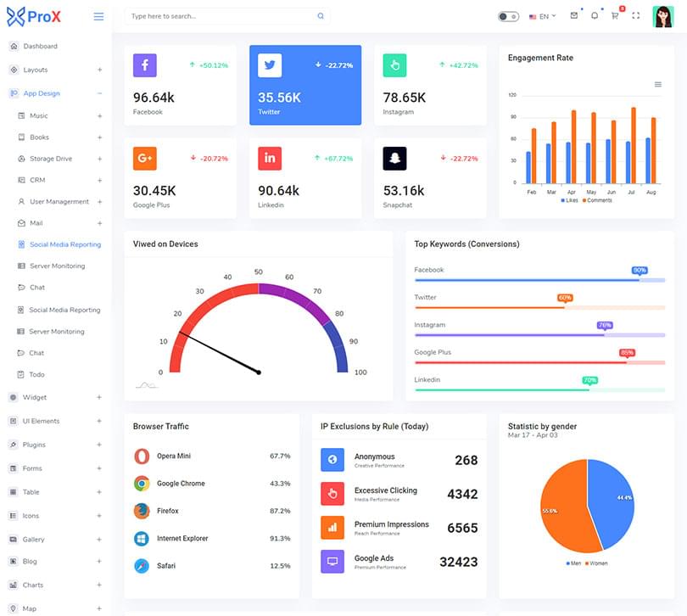Viewport: 687px width, 616px height.
Task: Expand the Layouts sidebar section
Action: click(99, 70)
